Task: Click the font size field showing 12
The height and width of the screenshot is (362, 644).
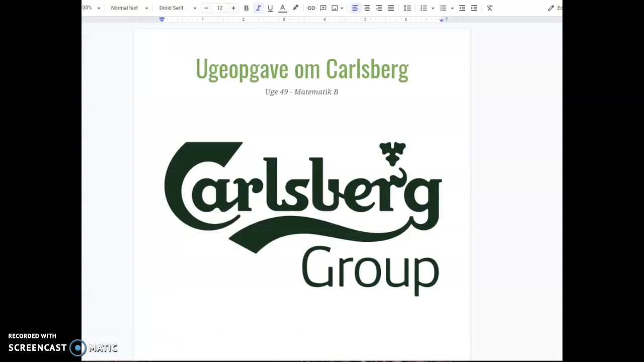Action: [220, 8]
